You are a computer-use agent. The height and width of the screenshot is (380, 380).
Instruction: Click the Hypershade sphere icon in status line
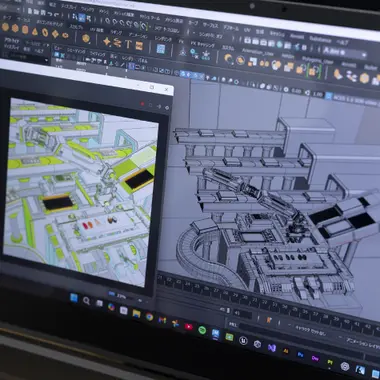(279, 44)
